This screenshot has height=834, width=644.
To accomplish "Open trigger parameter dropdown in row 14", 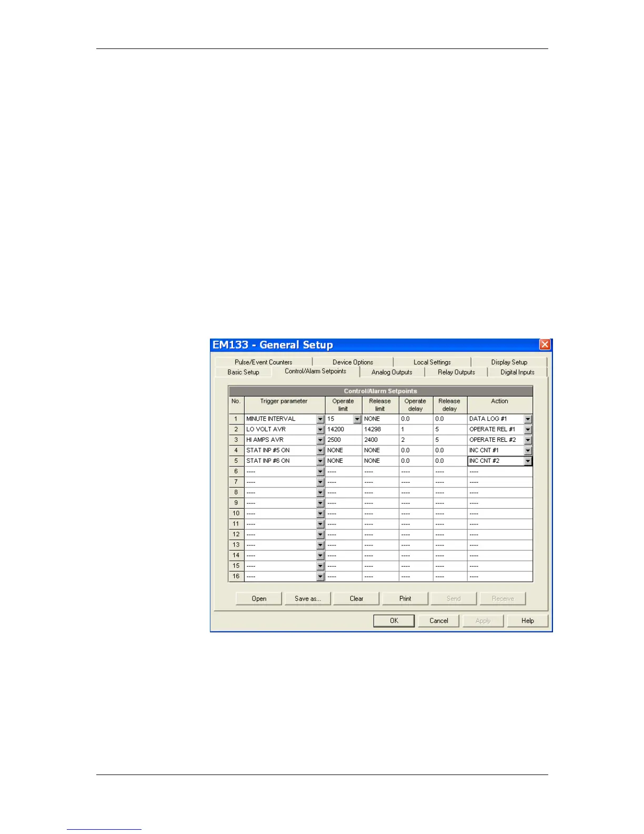I will pyautogui.click(x=320, y=556).
